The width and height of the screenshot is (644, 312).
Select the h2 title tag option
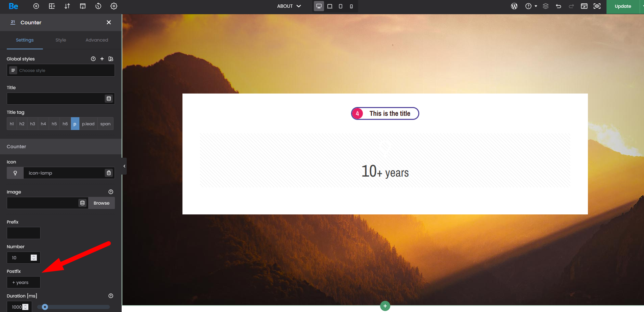pyautogui.click(x=22, y=124)
